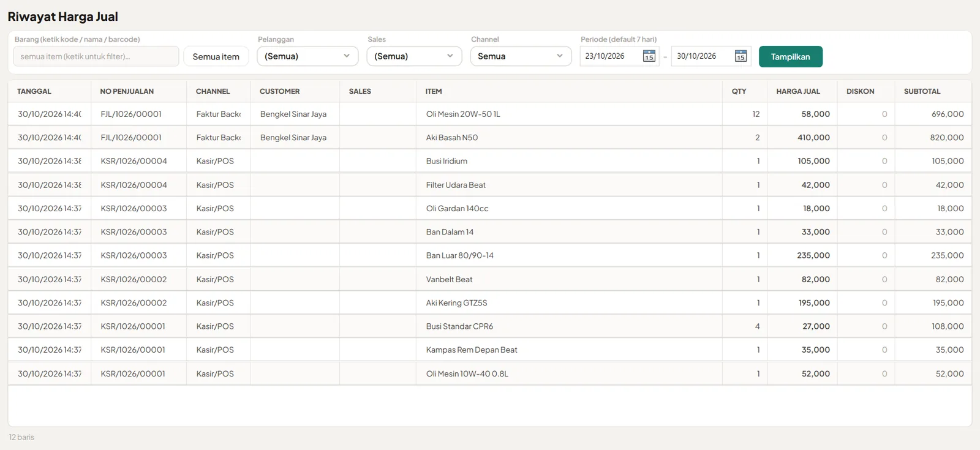Viewport: 980px width, 450px height.
Task: Select the Filter Udara Beat item cell
Action: (x=569, y=185)
